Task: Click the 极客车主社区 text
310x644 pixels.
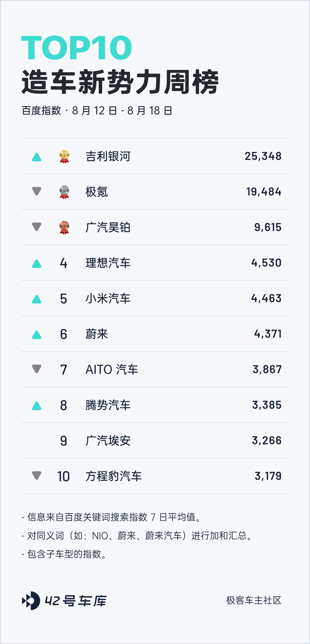Action: click(254, 600)
